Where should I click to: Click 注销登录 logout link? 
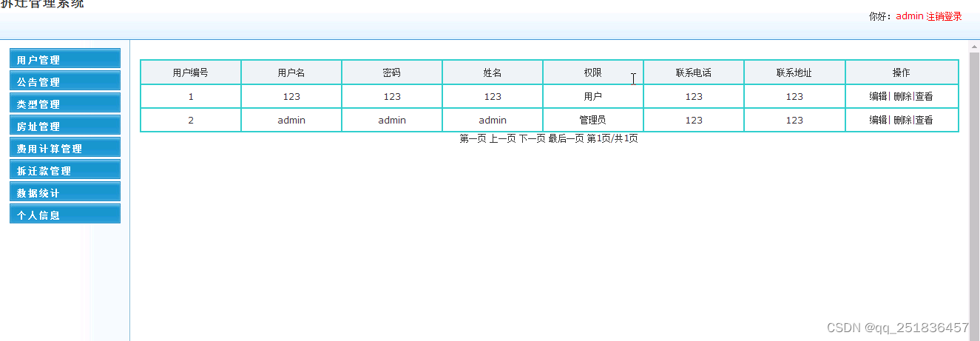(944, 16)
